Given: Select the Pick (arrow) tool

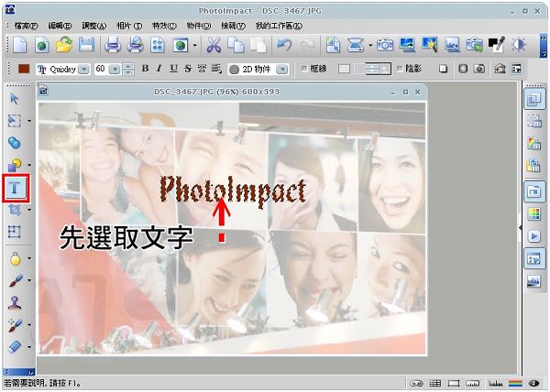Looking at the screenshot, I should point(15,99).
